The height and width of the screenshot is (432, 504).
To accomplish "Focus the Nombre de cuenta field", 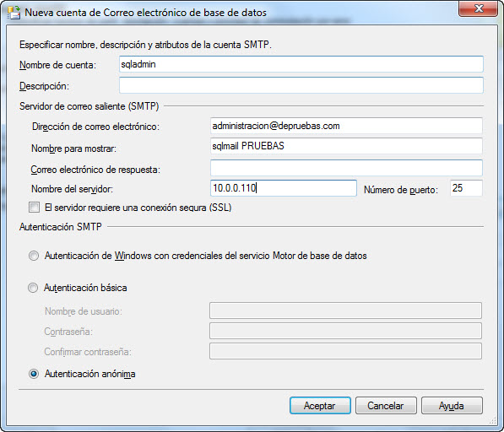I will pos(301,64).
